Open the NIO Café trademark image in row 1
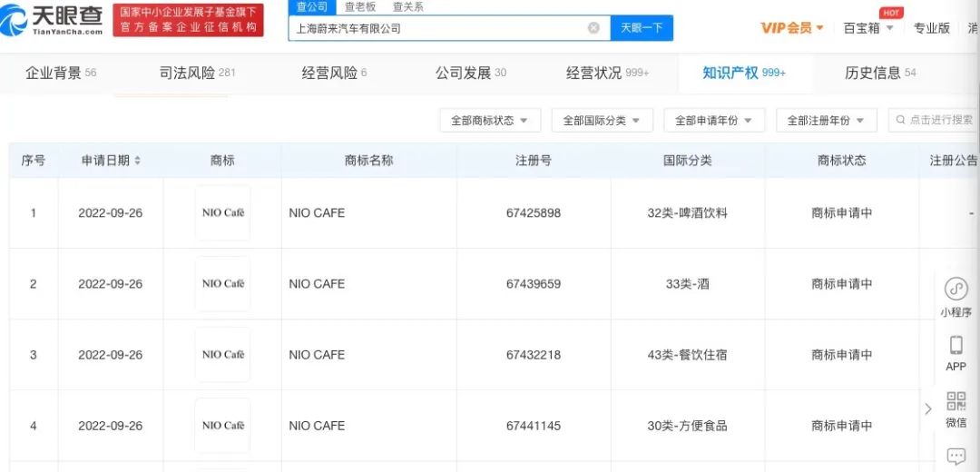The image size is (980, 472). click(222, 213)
